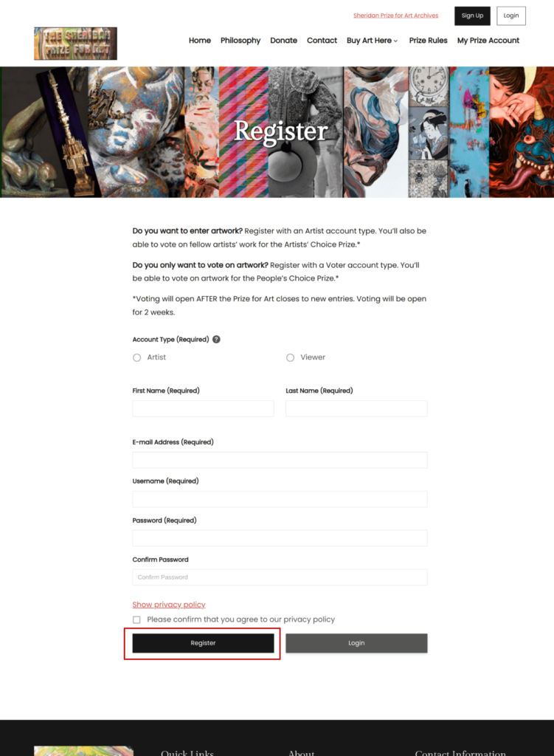
Task: Navigate to the Contact page
Action: [322, 41]
